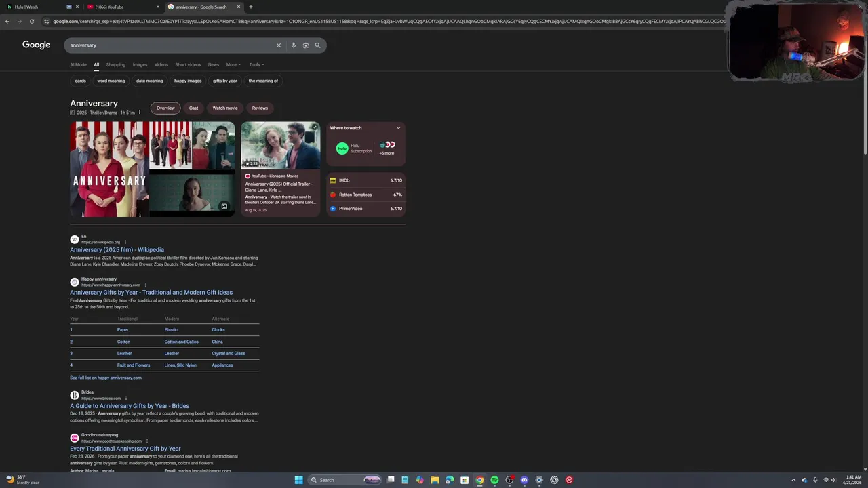The image size is (868, 488).
Task: Open Prime Video rating row
Action: click(x=366, y=209)
